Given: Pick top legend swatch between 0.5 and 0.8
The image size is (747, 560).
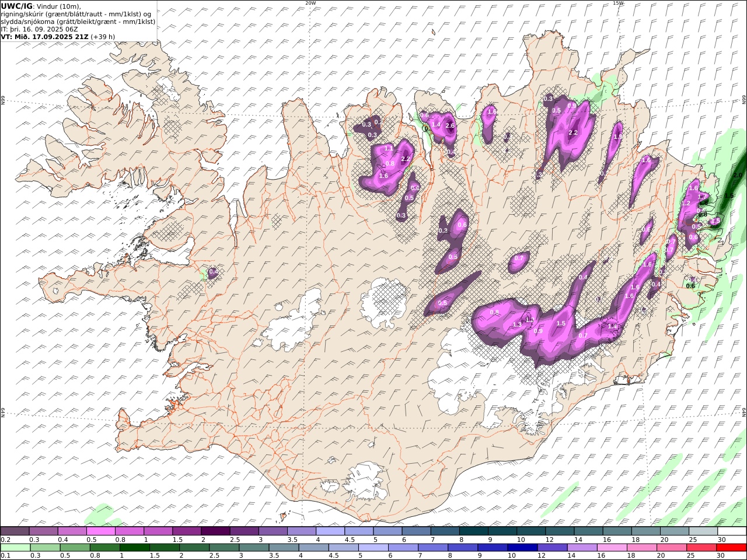Looking at the screenshot, I should tap(100, 531).
